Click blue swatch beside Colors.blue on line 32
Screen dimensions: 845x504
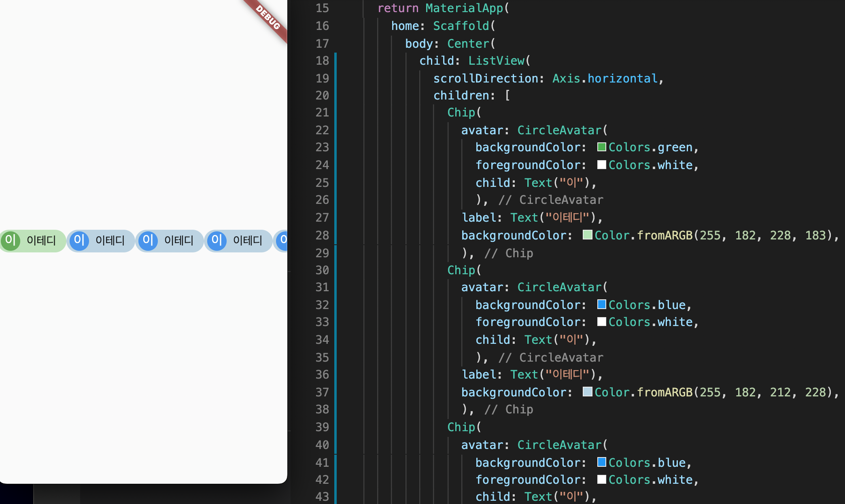coord(601,305)
